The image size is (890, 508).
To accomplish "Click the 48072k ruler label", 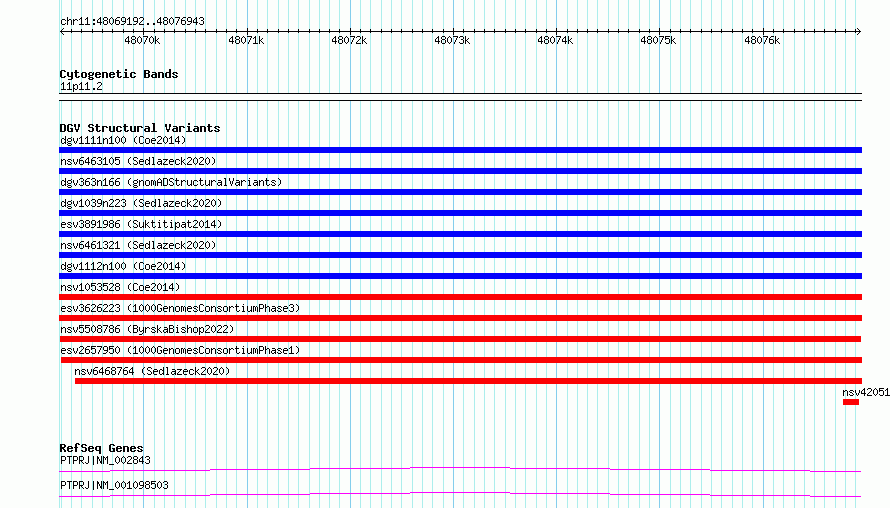I will [349, 40].
